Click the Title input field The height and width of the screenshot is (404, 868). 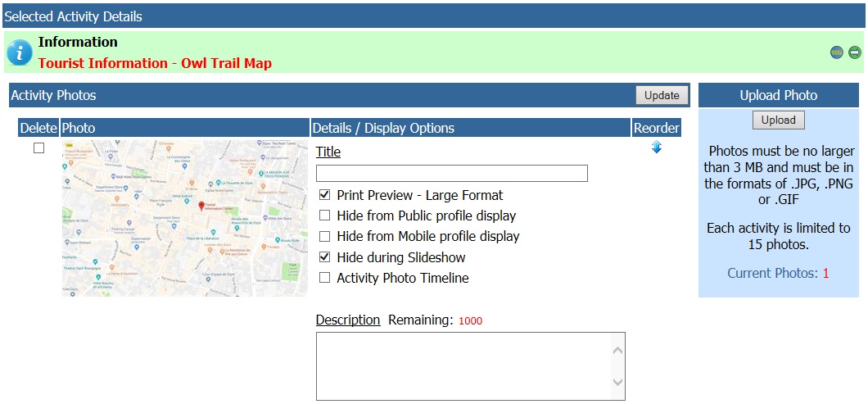click(x=452, y=174)
